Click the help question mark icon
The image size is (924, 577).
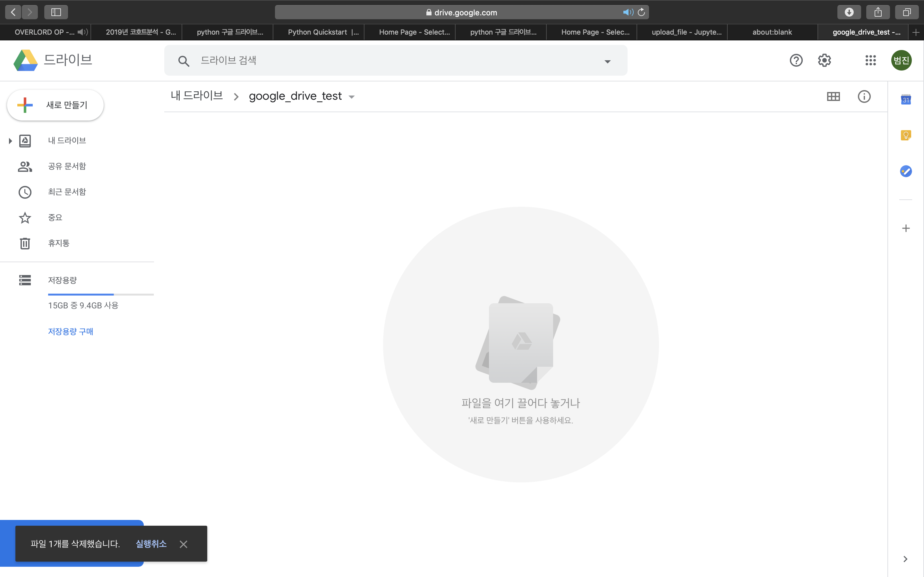click(796, 60)
